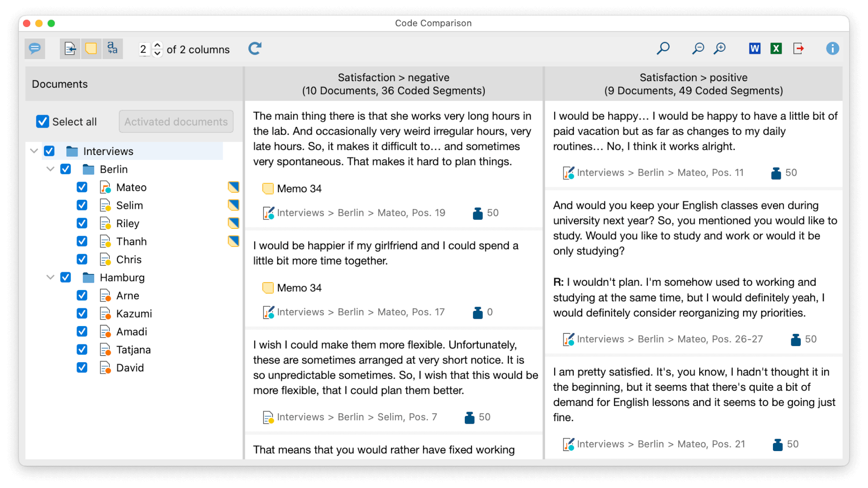Uncheck the Mateo document checkbox
This screenshot has height=488, width=868.
(82, 187)
